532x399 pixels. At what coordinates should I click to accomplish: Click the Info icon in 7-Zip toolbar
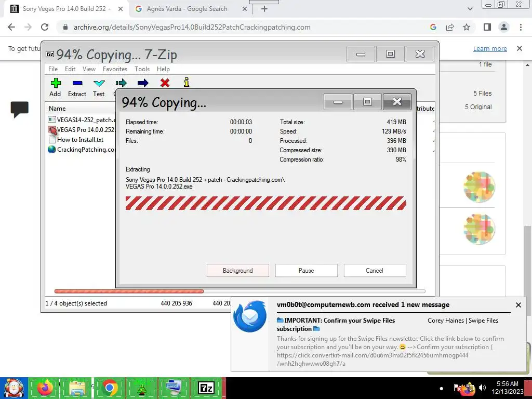[x=187, y=83]
